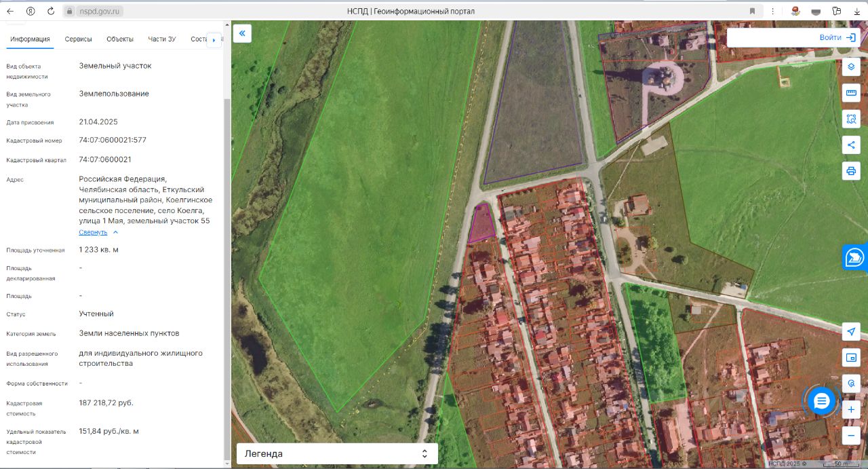Click the site security lock icon

point(69,11)
